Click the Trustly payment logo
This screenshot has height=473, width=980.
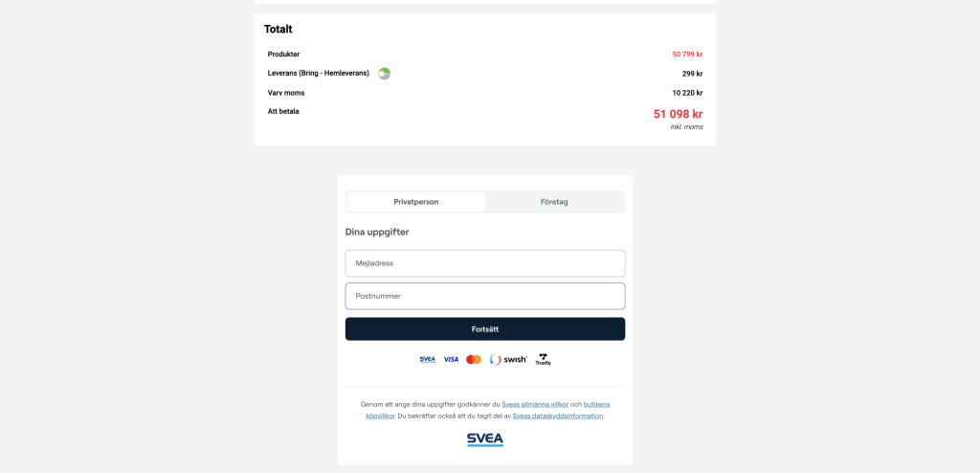click(544, 360)
